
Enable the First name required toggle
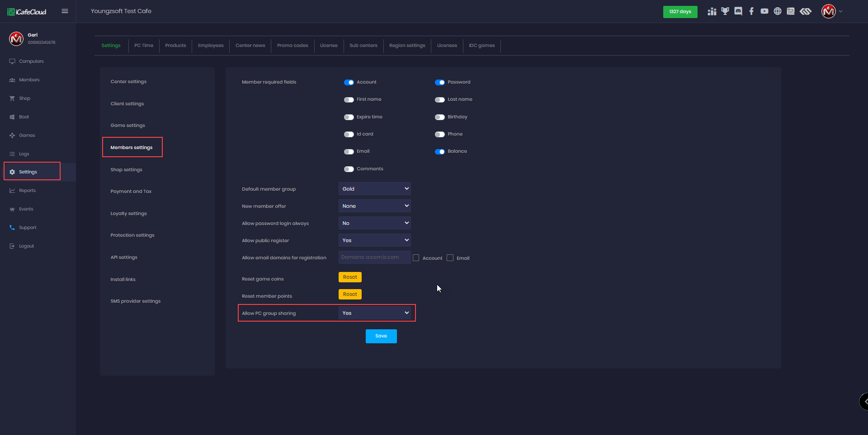[x=349, y=100]
